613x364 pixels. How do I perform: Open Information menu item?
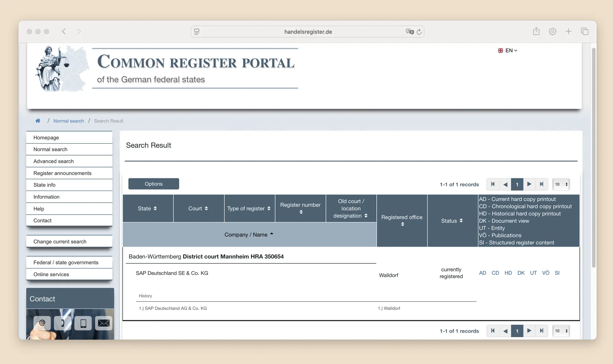69,197
